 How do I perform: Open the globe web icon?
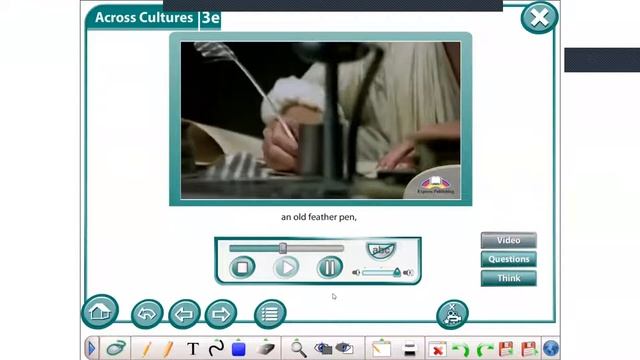(x=551, y=349)
